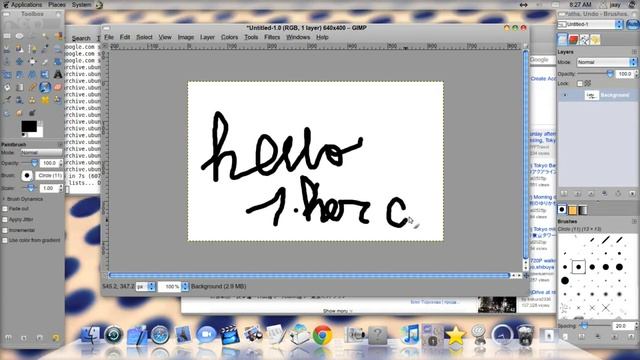Select the Zoom magnifier tool
This screenshot has width=640, height=360.
click(x=58, y=49)
